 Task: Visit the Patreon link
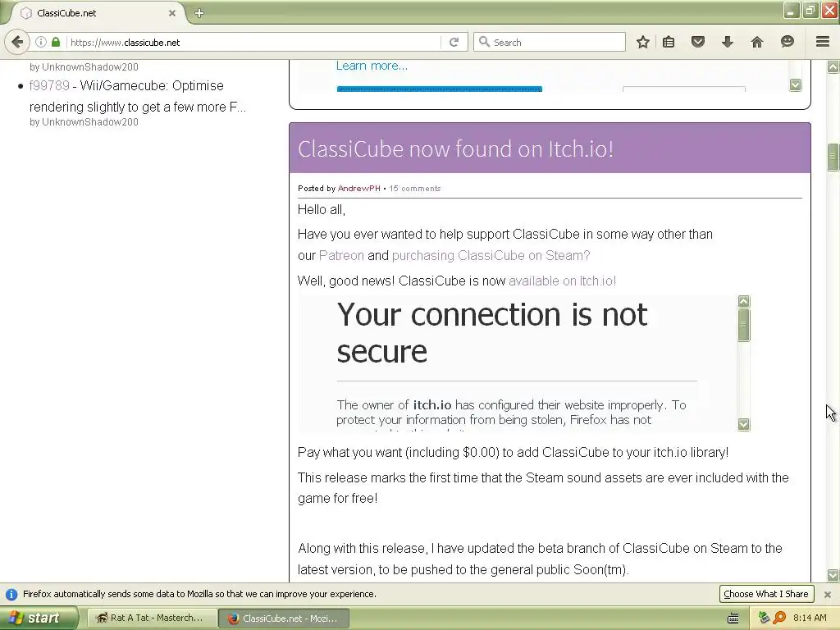[x=341, y=256]
